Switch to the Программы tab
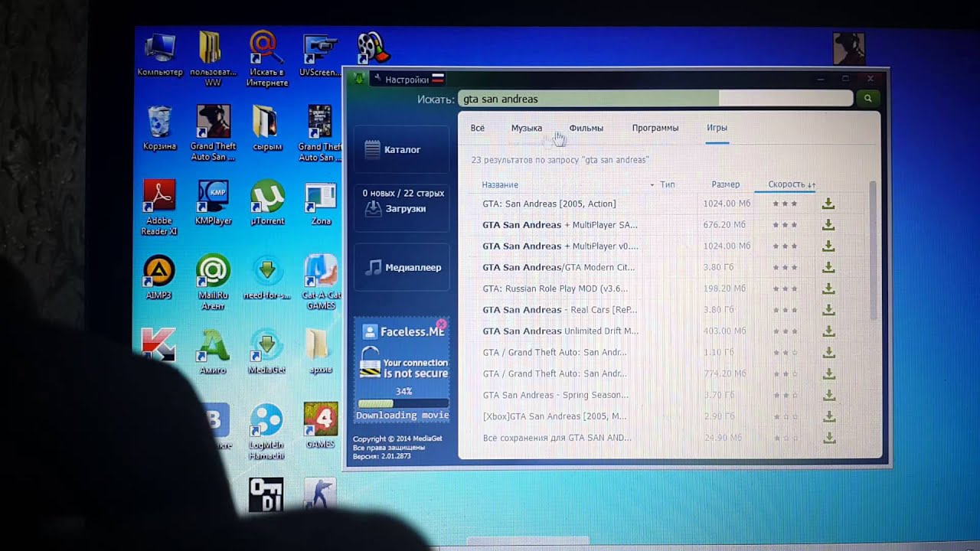This screenshot has height=551, width=980. [655, 128]
